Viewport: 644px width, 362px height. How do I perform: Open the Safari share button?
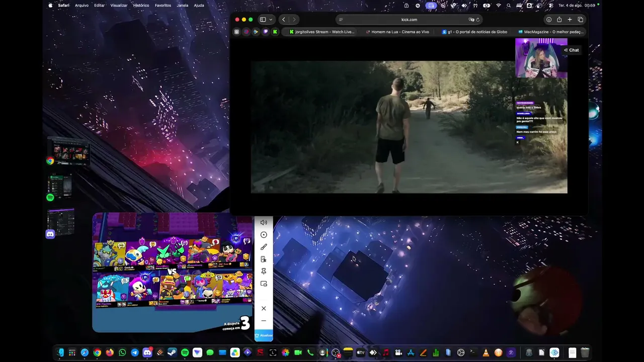point(559,20)
